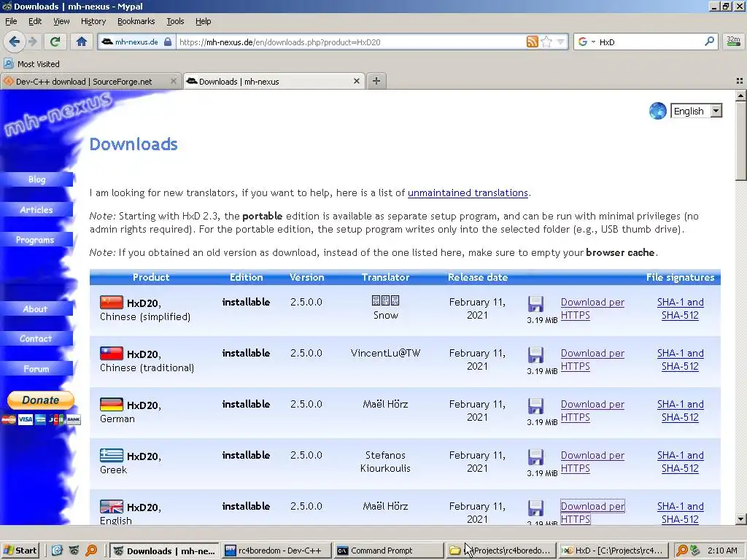The image size is (747, 560).
Task: Click floppy disk icon for Chinese traditional
Action: pyautogui.click(x=535, y=355)
